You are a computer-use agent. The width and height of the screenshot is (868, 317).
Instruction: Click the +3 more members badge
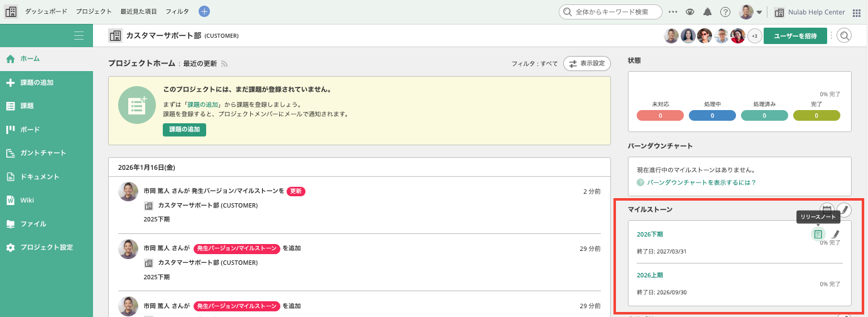pyautogui.click(x=754, y=36)
